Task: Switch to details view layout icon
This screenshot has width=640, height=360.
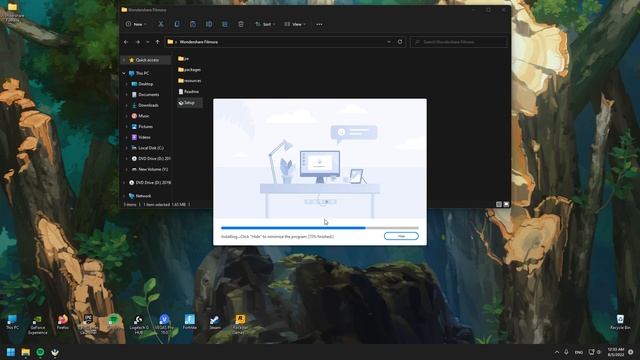Action: pyautogui.click(x=499, y=204)
